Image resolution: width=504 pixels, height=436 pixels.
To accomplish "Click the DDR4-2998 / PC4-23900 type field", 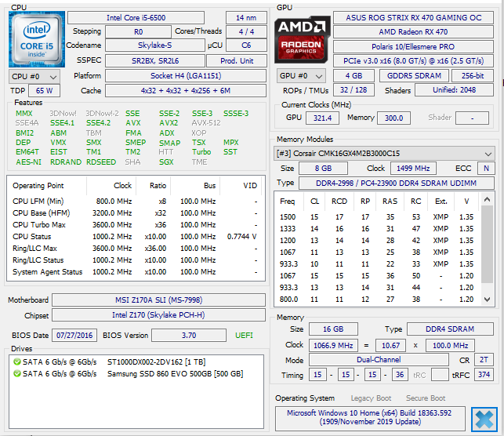I will click(x=397, y=183).
